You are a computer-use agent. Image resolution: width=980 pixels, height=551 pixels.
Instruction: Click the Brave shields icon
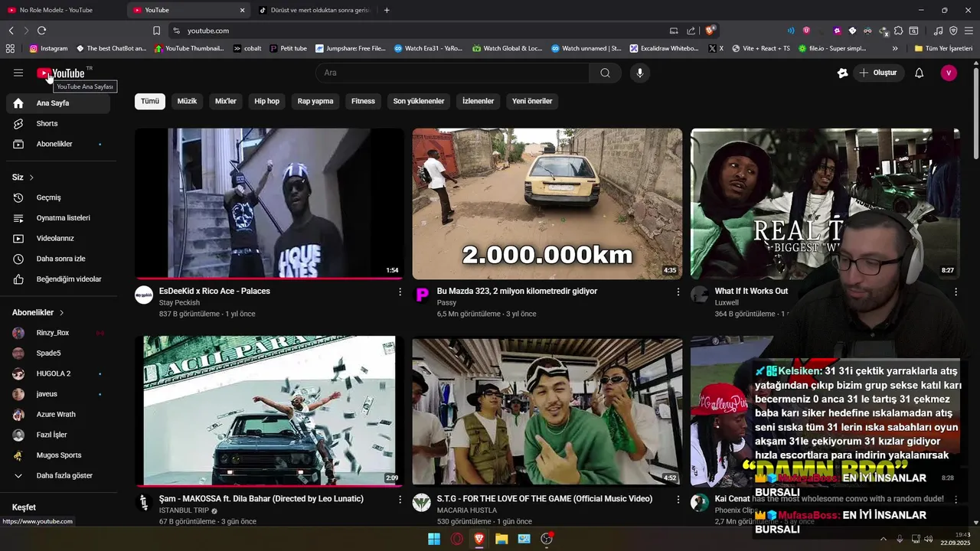pyautogui.click(x=710, y=31)
